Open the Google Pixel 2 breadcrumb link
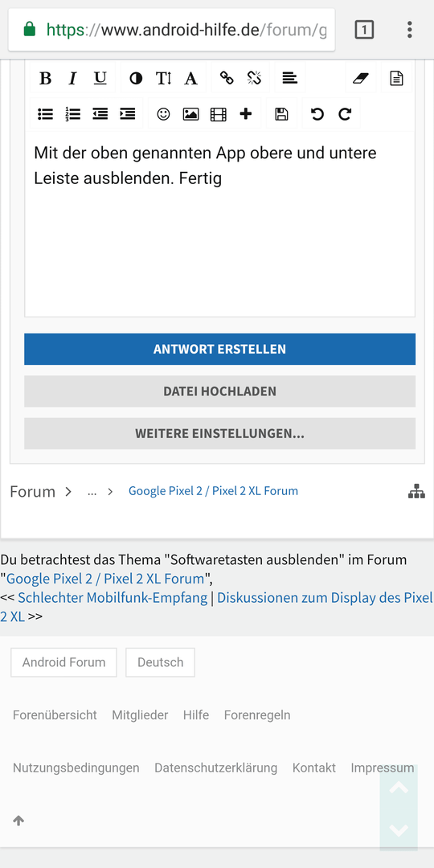The image size is (434, 868). (213, 491)
